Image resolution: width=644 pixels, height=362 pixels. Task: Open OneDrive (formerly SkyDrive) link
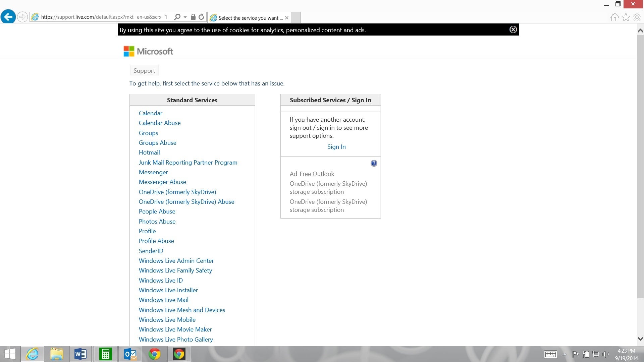177,192
